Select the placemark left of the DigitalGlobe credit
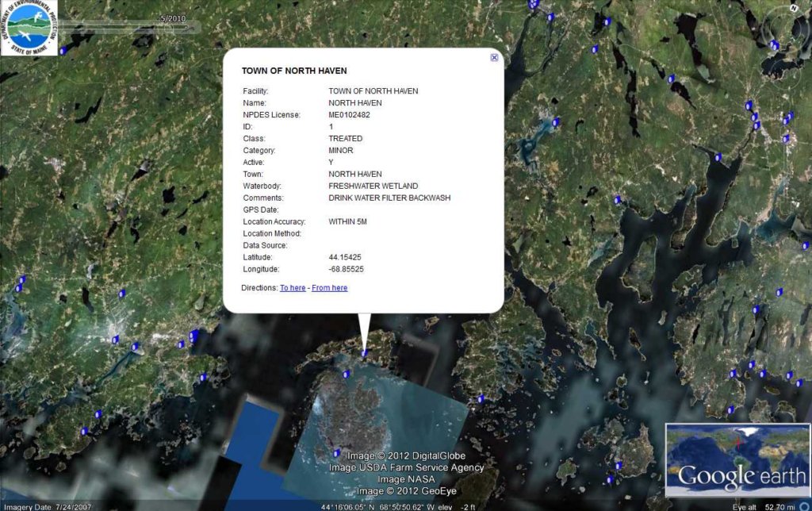Screen dimensions: 812x511 336,454
